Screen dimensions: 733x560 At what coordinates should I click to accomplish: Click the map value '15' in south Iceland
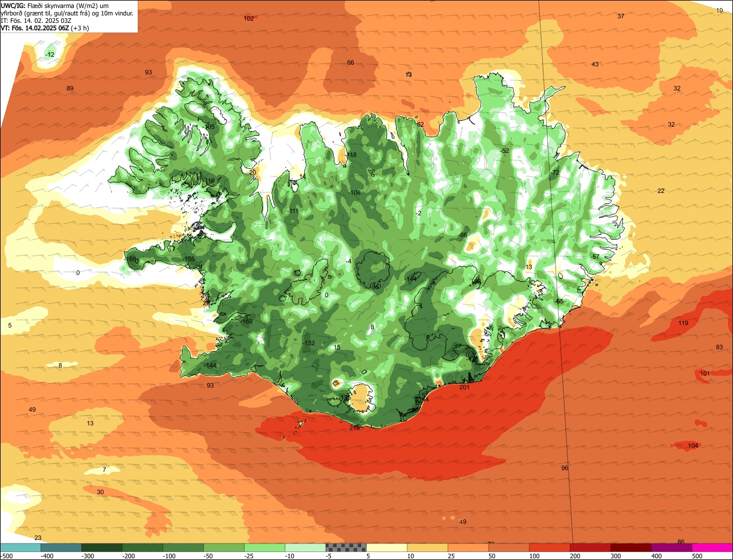click(x=337, y=348)
